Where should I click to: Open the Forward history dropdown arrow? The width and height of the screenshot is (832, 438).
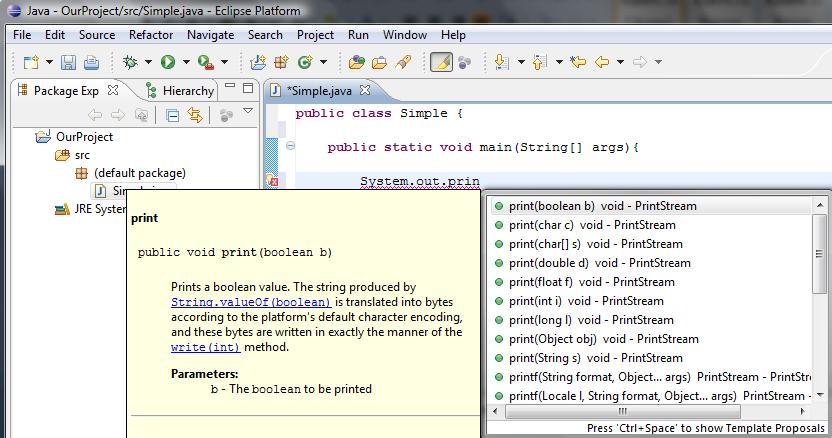click(658, 62)
